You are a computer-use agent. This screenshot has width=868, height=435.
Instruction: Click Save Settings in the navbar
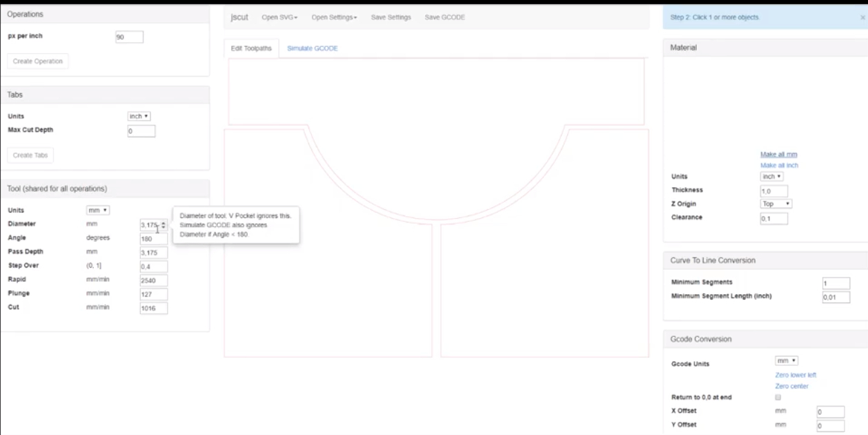391,17
